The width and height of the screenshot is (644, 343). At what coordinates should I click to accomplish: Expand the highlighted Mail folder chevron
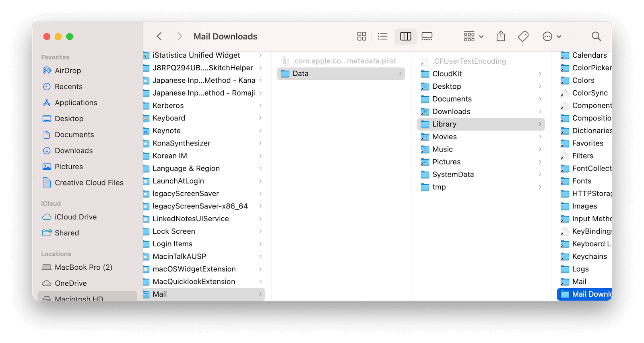(x=260, y=294)
